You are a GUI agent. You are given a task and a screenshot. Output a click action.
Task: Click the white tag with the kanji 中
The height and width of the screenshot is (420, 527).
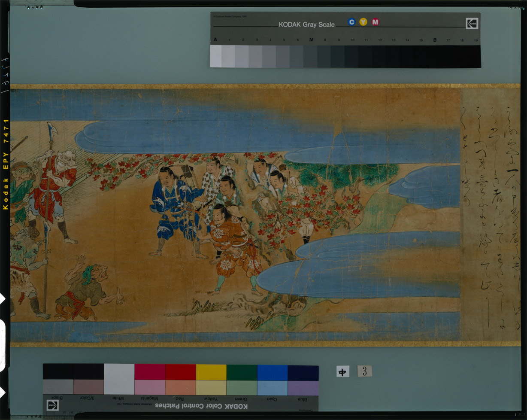click(x=342, y=372)
